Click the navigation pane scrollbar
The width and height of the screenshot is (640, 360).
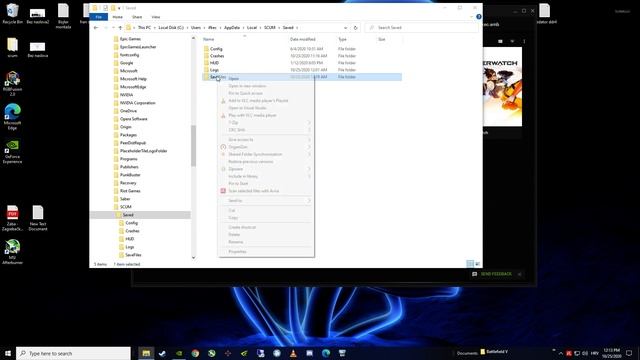193,146
